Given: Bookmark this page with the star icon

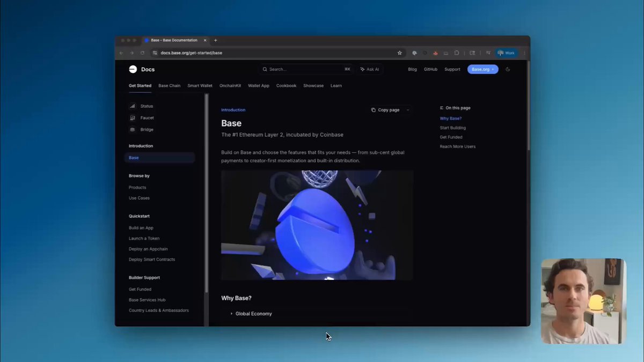Looking at the screenshot, I should pyautogui.click(x=399, y=53).
